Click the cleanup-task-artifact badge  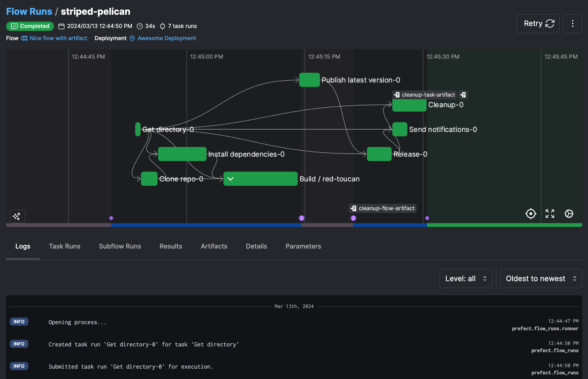[x=425, y=95]
